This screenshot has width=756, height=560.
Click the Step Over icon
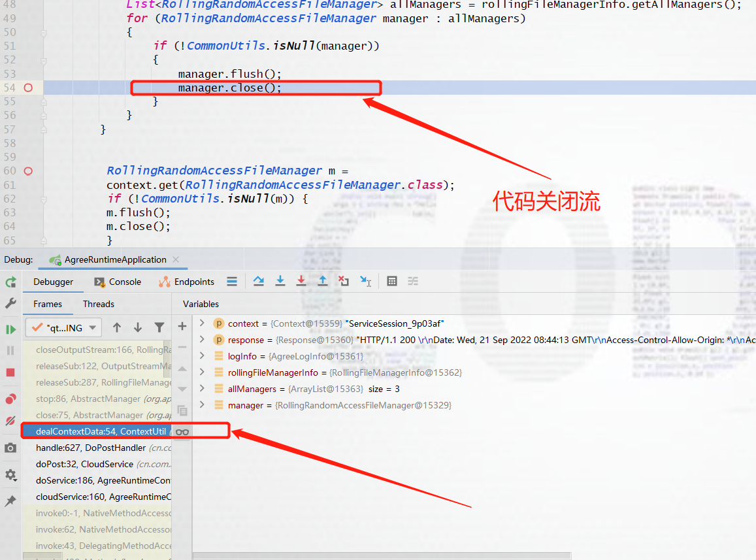[x=258, y=280]
